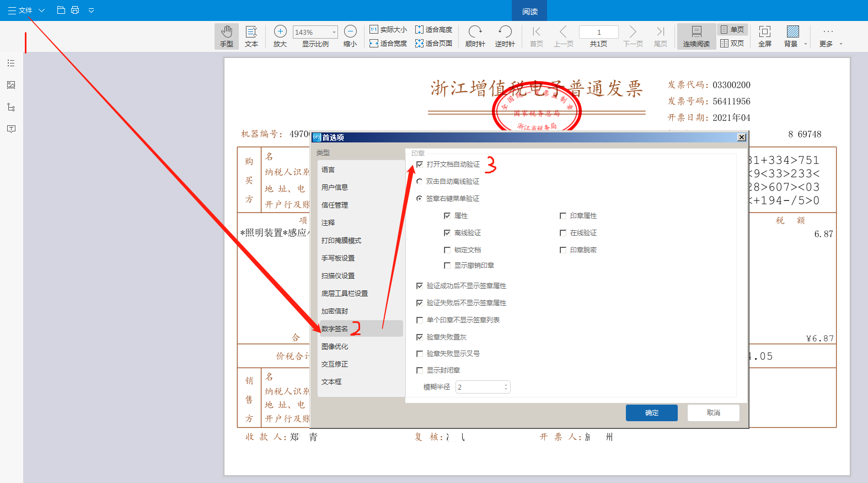Select the Text tool (文本)
The image size is (868, 483).
click(x=251, y=36)
